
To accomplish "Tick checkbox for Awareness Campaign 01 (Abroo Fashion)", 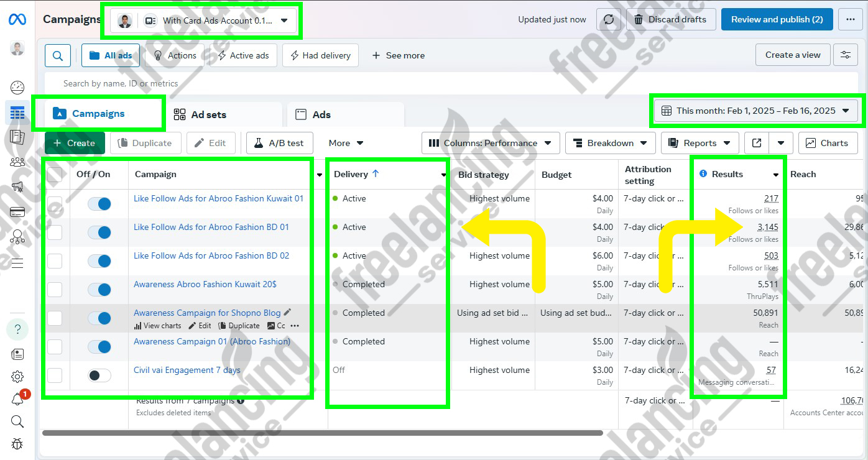I will 55,347.
